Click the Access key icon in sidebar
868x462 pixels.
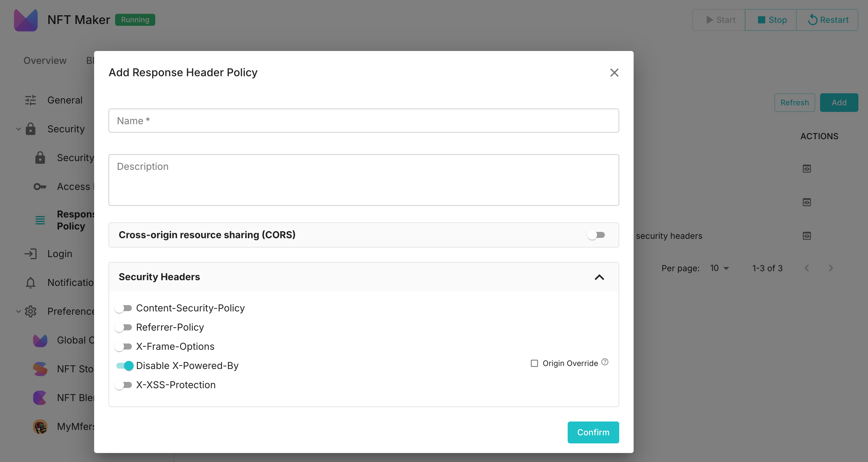coord(40,187)
